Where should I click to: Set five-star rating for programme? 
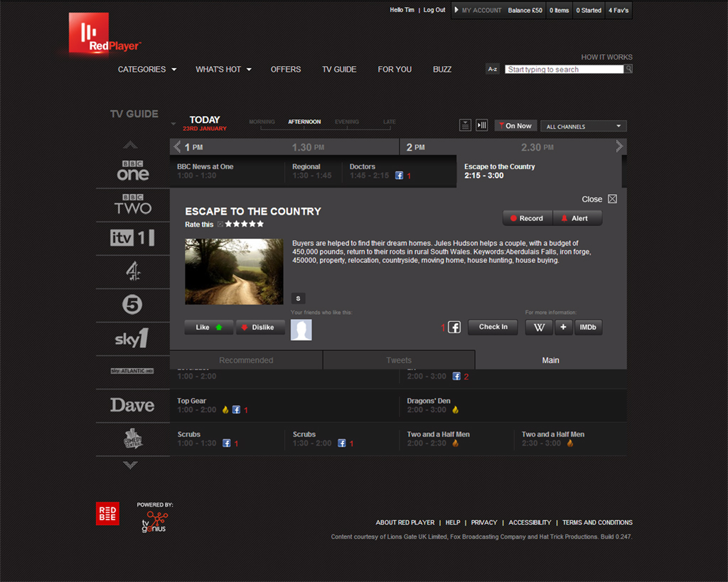tap(260, 224)
